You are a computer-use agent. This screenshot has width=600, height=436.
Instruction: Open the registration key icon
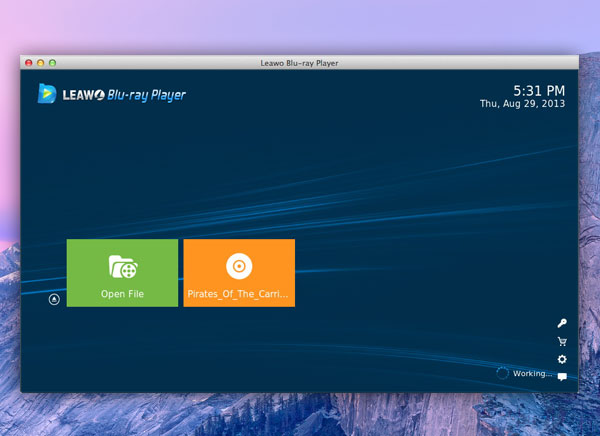(562, 323)
